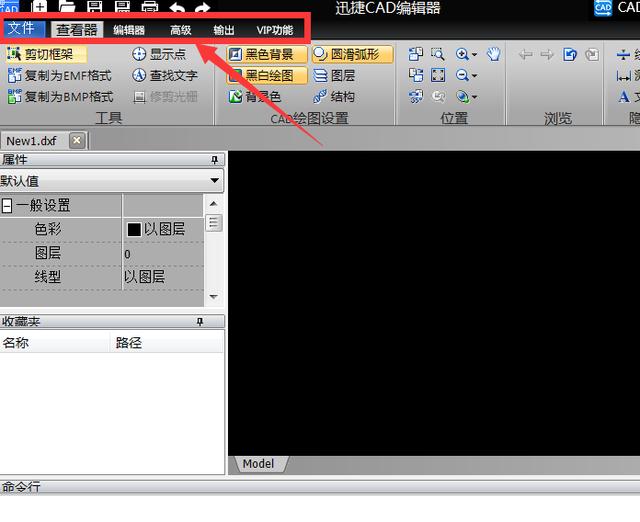Click the dimension measure icon at the ribbon's right edge
This screenshot has height=522, width=640.
click(x=623, y=76)
